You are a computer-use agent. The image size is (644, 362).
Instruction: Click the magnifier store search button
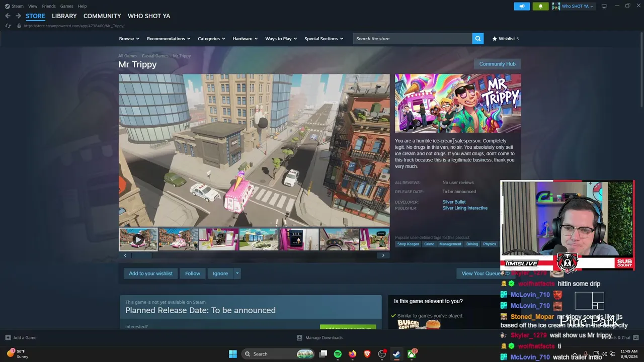coord(477,38)
